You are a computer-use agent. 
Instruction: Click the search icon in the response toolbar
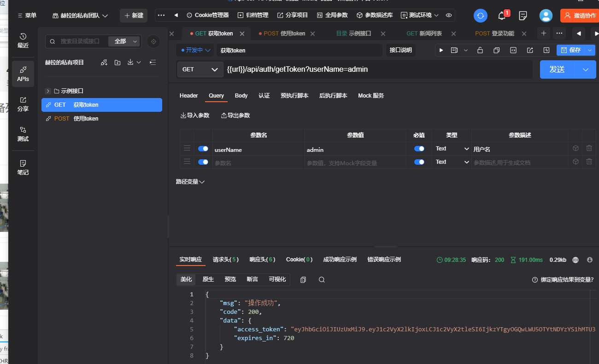click(321, 279)
